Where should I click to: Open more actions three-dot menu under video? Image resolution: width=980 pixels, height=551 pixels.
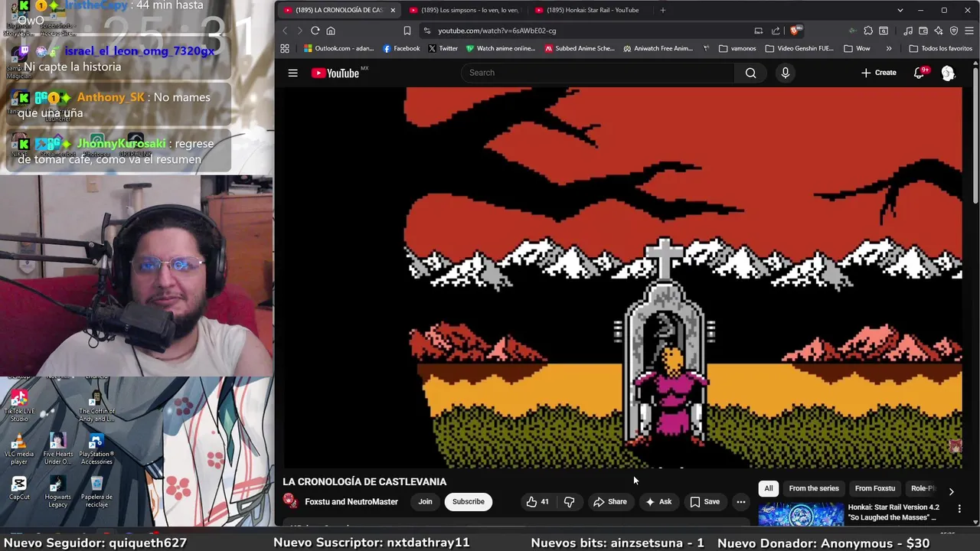tap(740, 502)
